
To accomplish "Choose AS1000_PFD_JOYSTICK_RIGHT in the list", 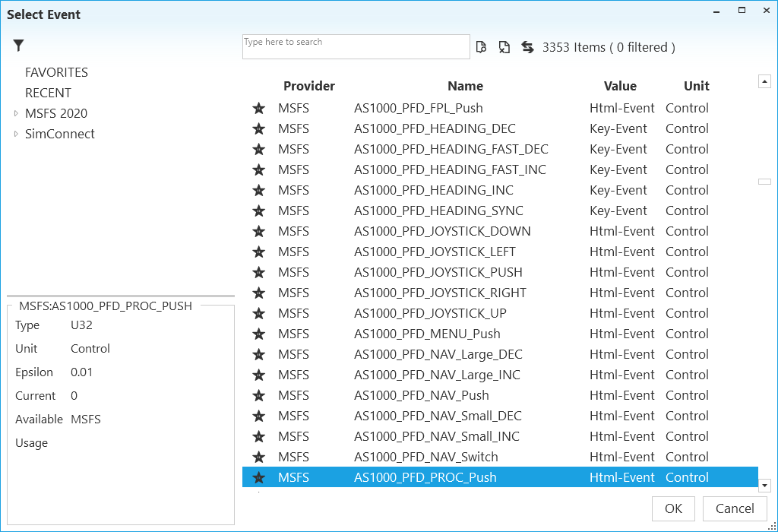I will click(x=440, y=293).
